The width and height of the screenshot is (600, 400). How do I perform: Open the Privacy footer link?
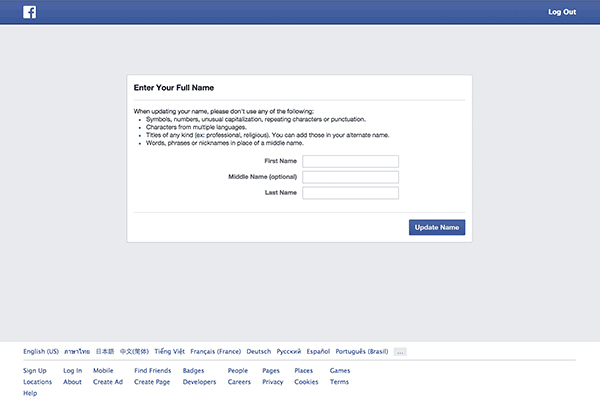272,382
